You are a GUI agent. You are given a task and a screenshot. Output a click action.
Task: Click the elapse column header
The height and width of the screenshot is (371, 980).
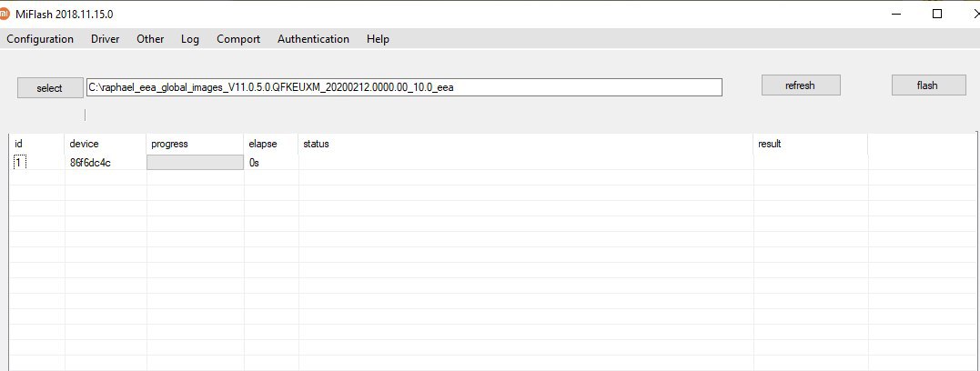pos(271,144)
